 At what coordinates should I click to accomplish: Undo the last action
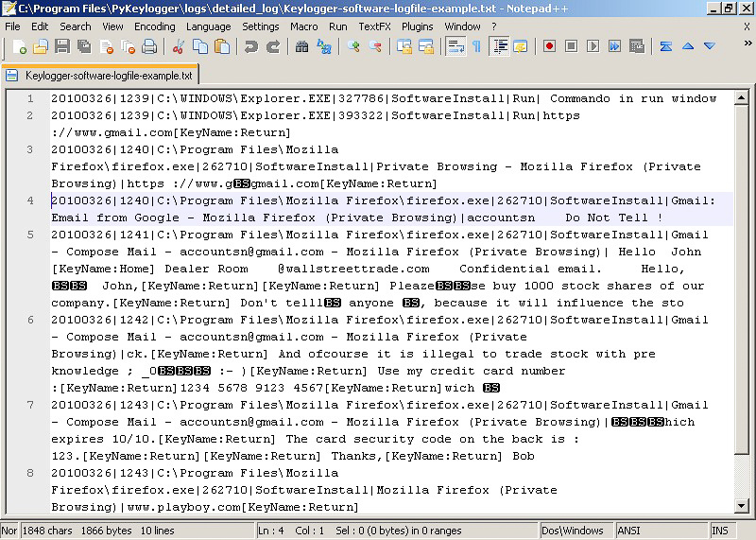(251, 46)
